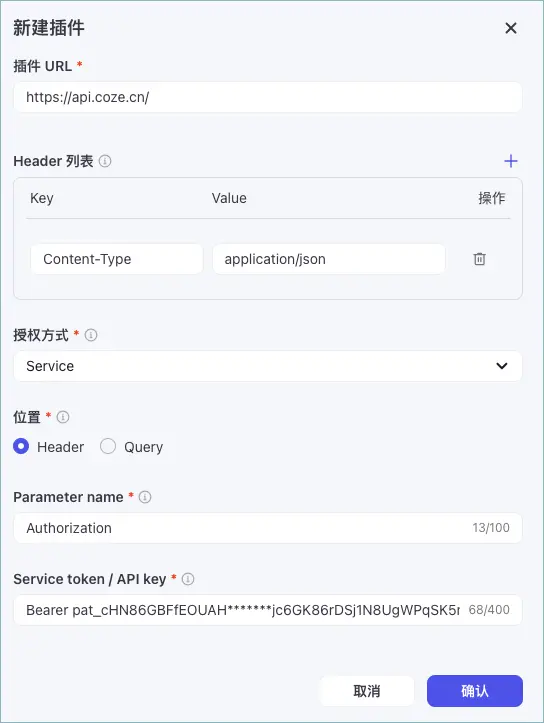The width and height of the screenshot is (544, 723).
Task: Cancel with the 取消 button
Action: click(x=367, y=691)
